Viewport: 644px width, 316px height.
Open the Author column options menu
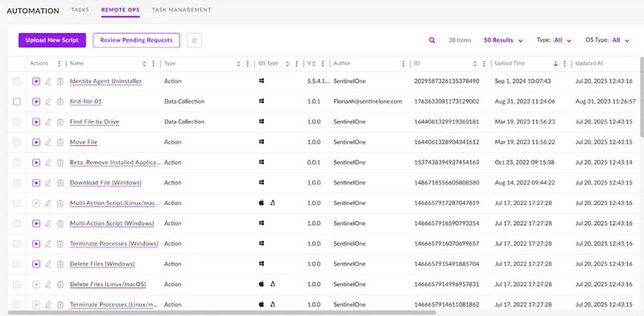tap(403, 64)
